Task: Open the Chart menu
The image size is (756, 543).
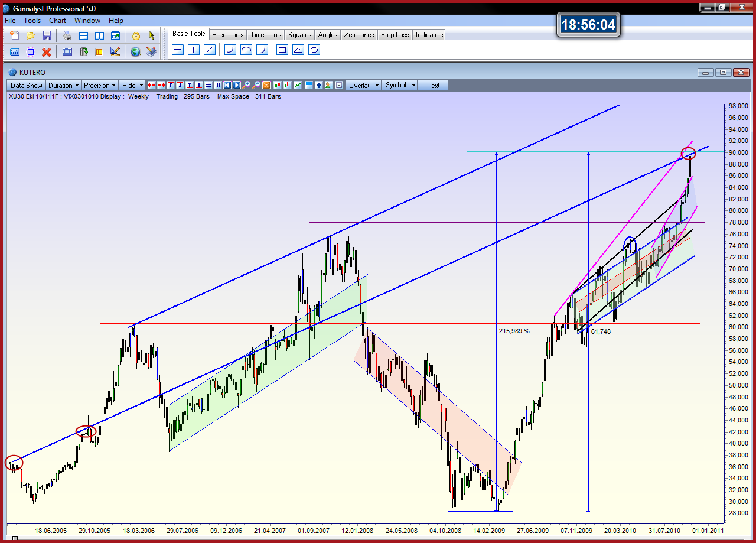Action: pos(58,21)
